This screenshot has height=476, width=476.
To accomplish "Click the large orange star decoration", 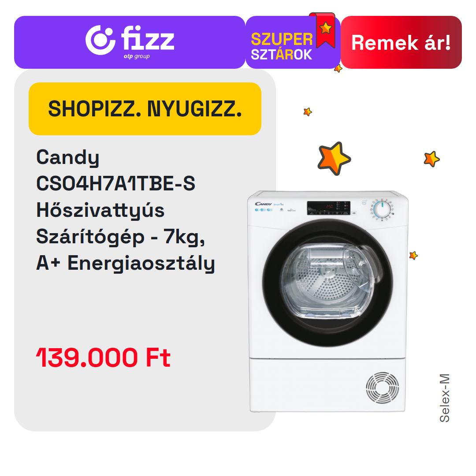I will coord(334,159).
